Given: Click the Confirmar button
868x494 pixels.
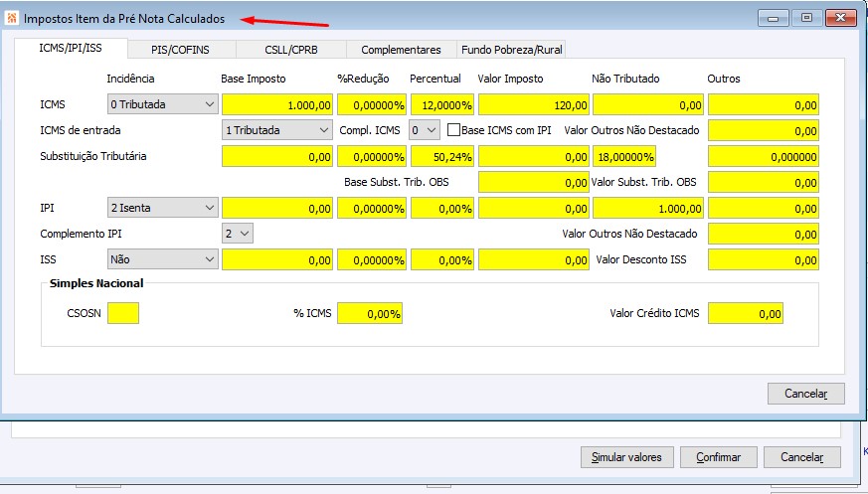Looking at the screenshot, I should coord(719,457).
